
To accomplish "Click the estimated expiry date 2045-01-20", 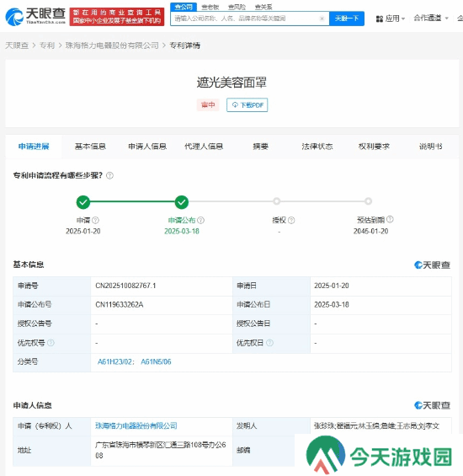I will point(370,232).
